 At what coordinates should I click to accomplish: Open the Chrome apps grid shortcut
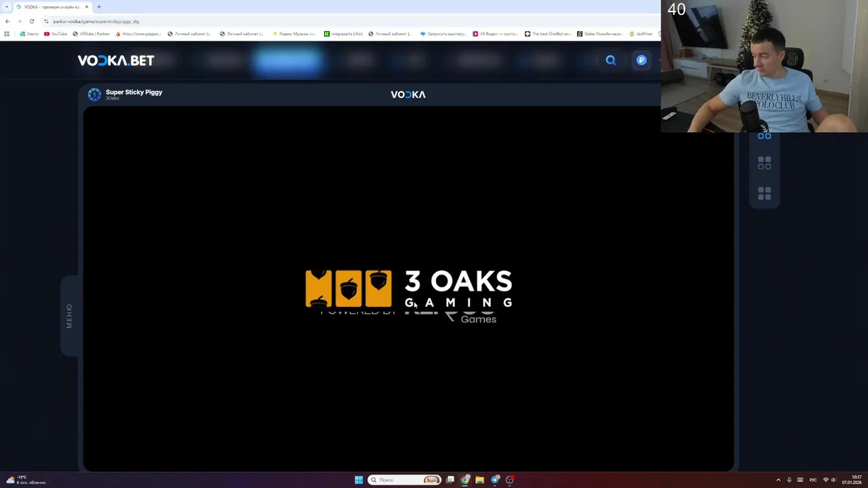(7, 34)
